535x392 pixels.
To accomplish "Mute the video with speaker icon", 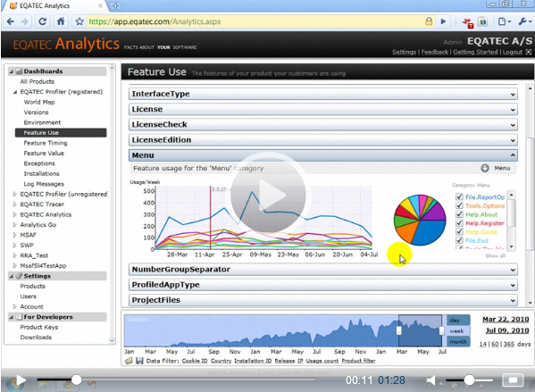I will pos(431,380).
